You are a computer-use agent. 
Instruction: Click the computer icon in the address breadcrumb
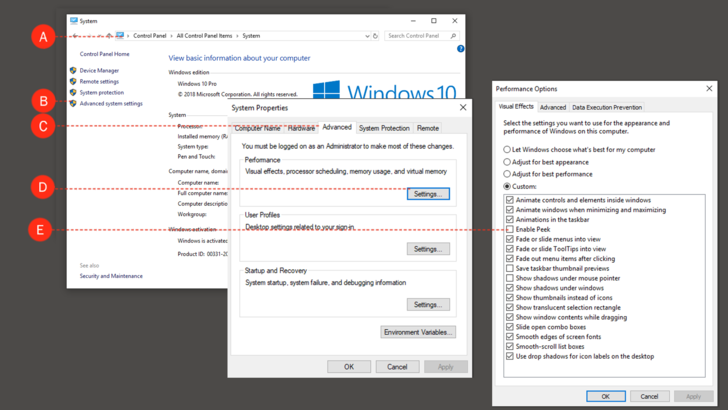(120, 35)
